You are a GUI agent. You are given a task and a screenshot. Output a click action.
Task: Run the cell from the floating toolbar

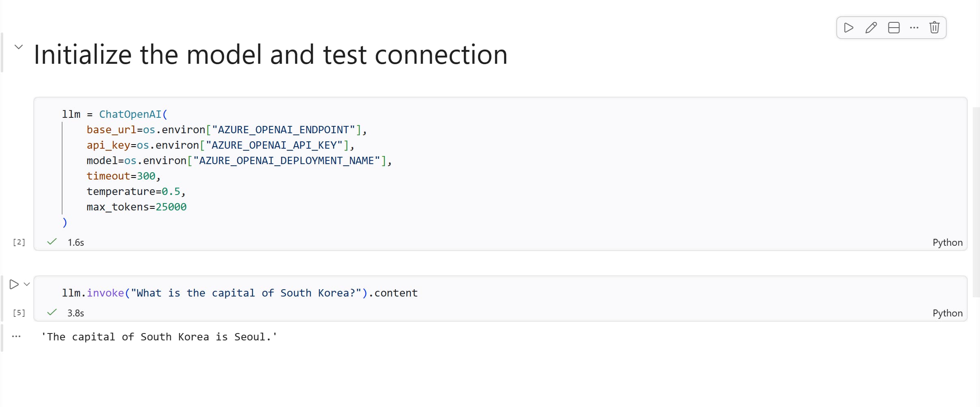[x=848, y=28]
